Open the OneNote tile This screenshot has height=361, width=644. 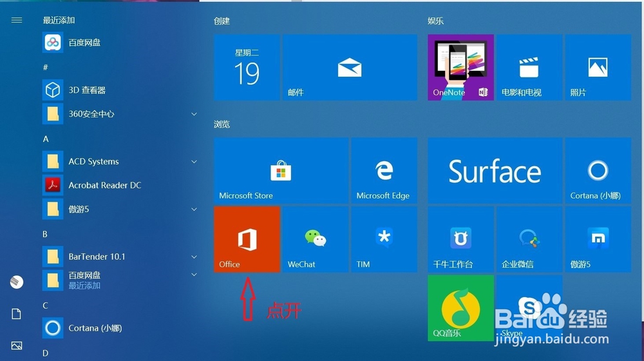coord(461,68)
